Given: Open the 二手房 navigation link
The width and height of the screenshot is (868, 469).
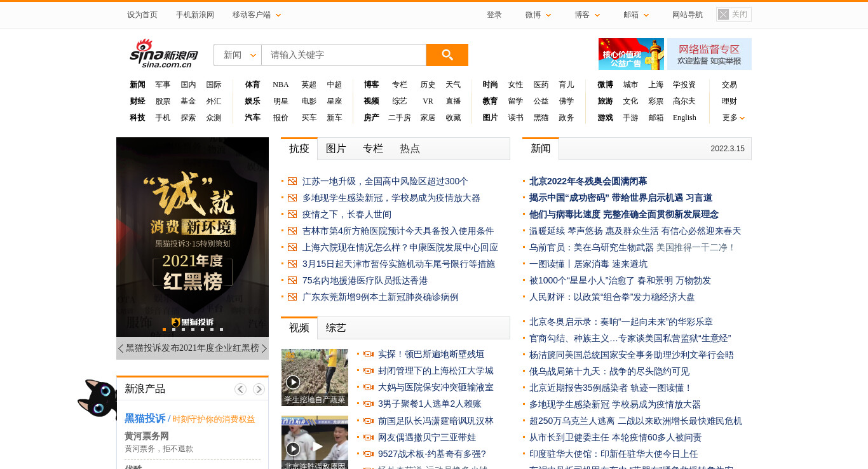Looking at the screenshot, I should click(x=399, y=118).
